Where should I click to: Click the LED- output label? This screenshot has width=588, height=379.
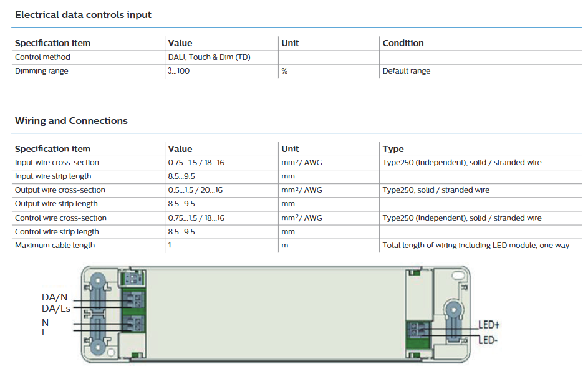click(x=488, y=340)
